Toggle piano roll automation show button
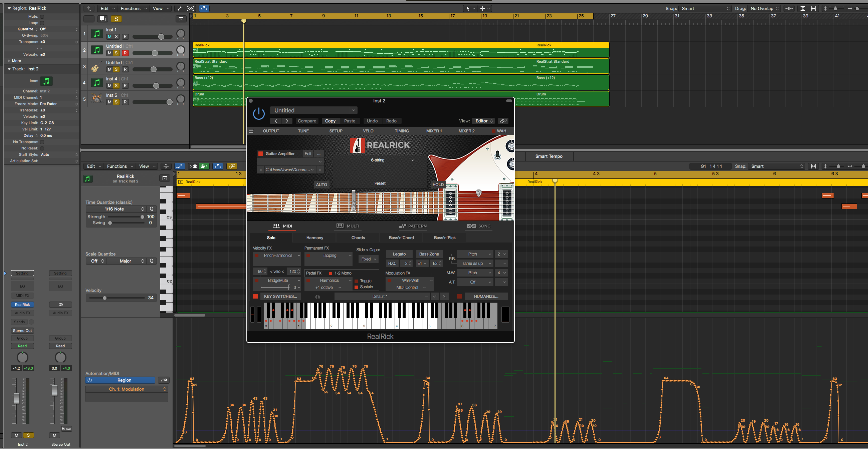The height and width of the screenshot is (449, 868). pos(180,166)
